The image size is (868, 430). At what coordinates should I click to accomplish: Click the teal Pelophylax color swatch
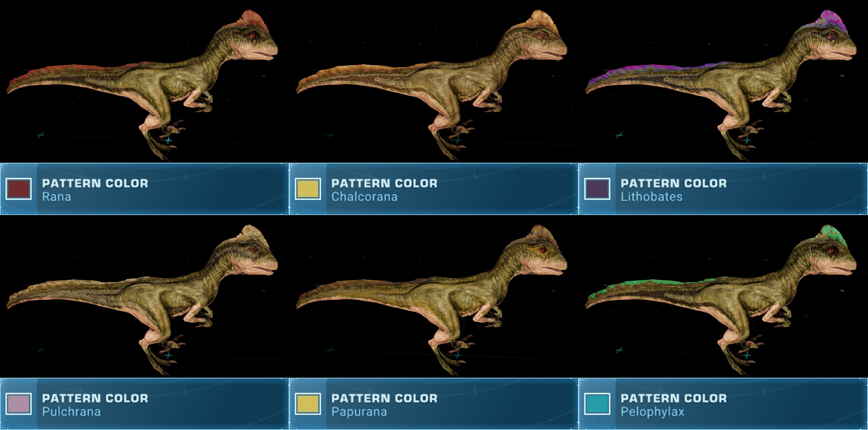click(597, 404)
